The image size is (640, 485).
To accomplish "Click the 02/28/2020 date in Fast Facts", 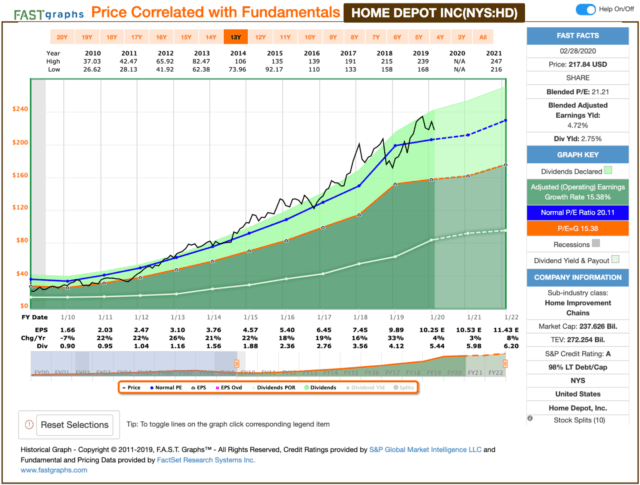I will tap(578, 51).
